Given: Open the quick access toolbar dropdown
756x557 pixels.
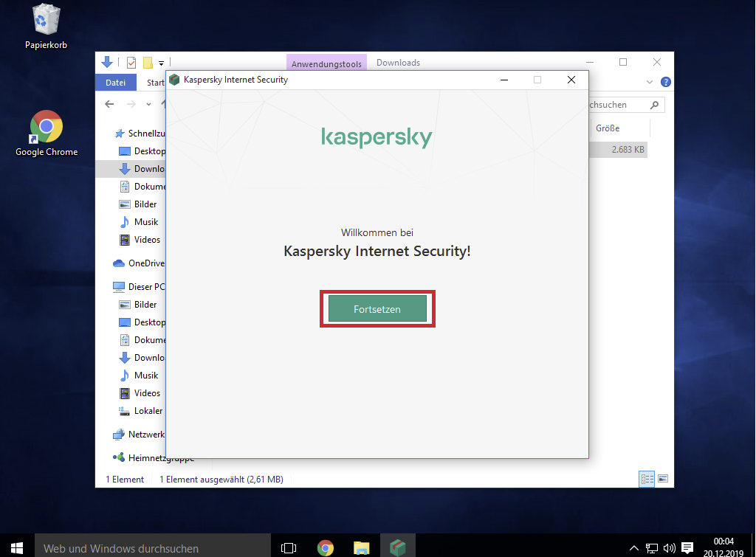Looking at the screenshot, I should (161, 63).
